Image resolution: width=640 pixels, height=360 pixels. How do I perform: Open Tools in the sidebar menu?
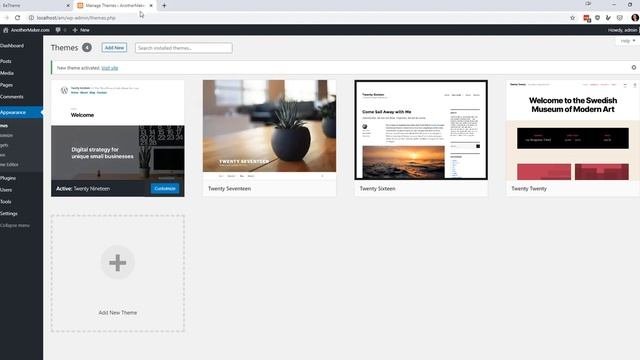point(6,202)
